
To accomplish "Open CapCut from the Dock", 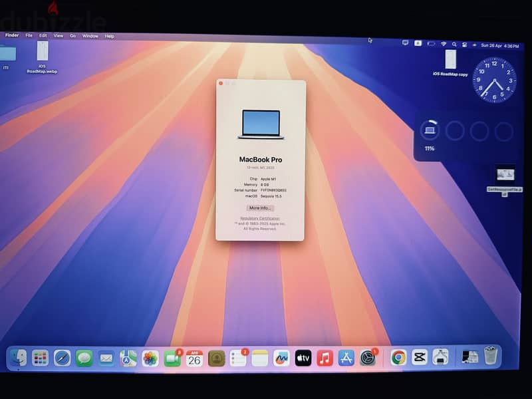I will (x=420, y=357).
